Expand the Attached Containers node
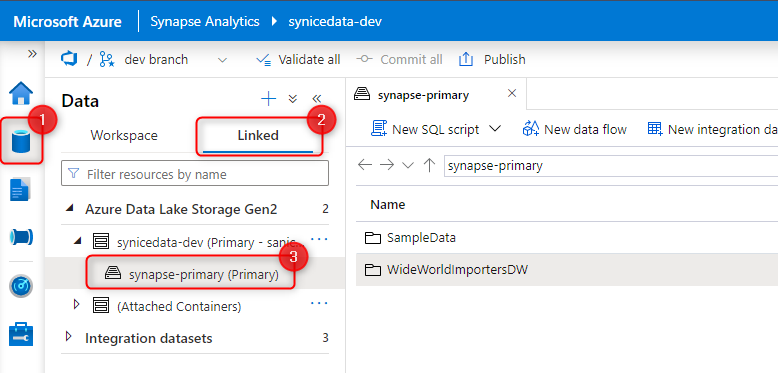The height and width of the screenshot is (373, 778). [76, 304]
